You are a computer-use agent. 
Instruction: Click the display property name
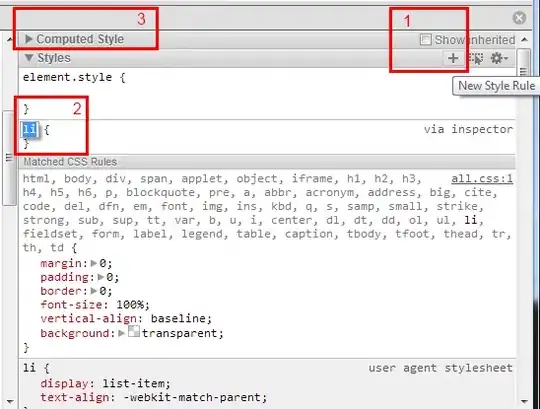click(64, 384)
